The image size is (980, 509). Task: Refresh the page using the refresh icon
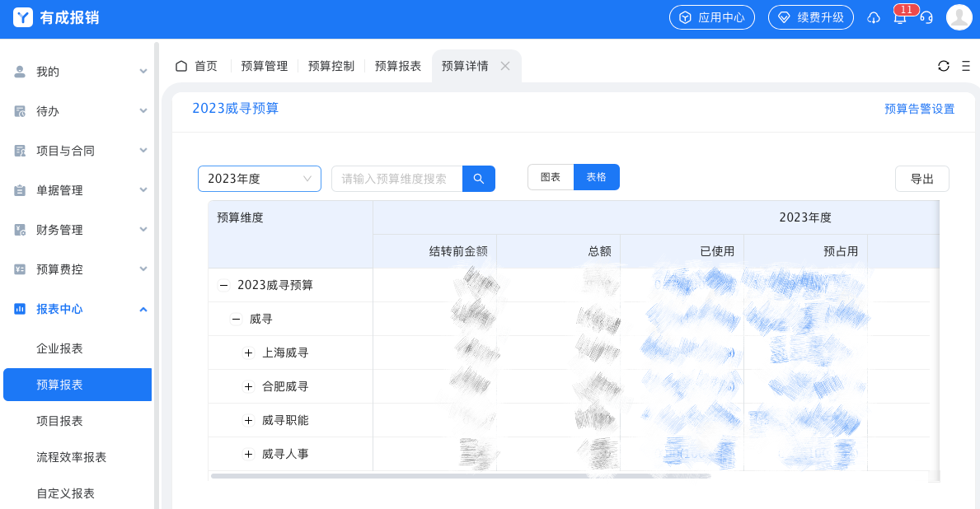[x=943, y=66]
